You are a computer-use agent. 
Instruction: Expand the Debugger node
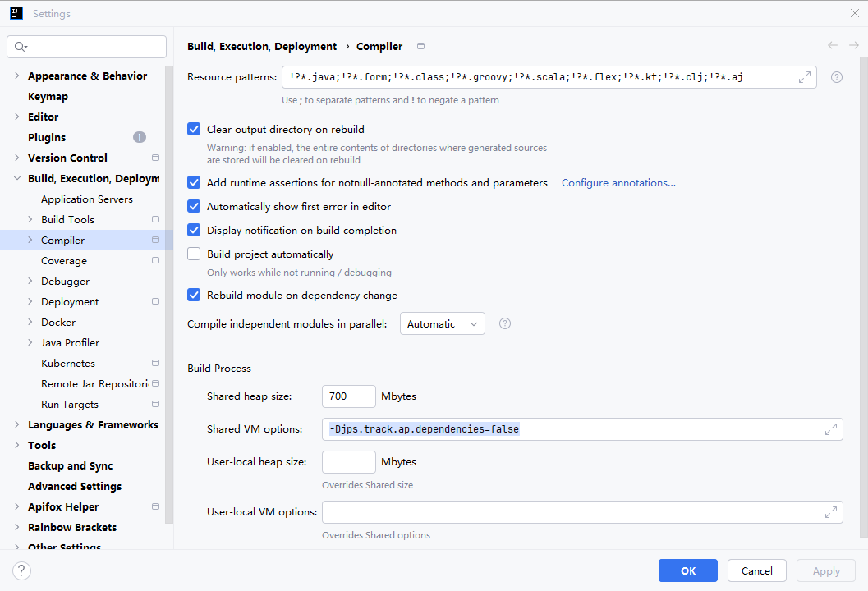pyautogui.click(x=30, y=281)
